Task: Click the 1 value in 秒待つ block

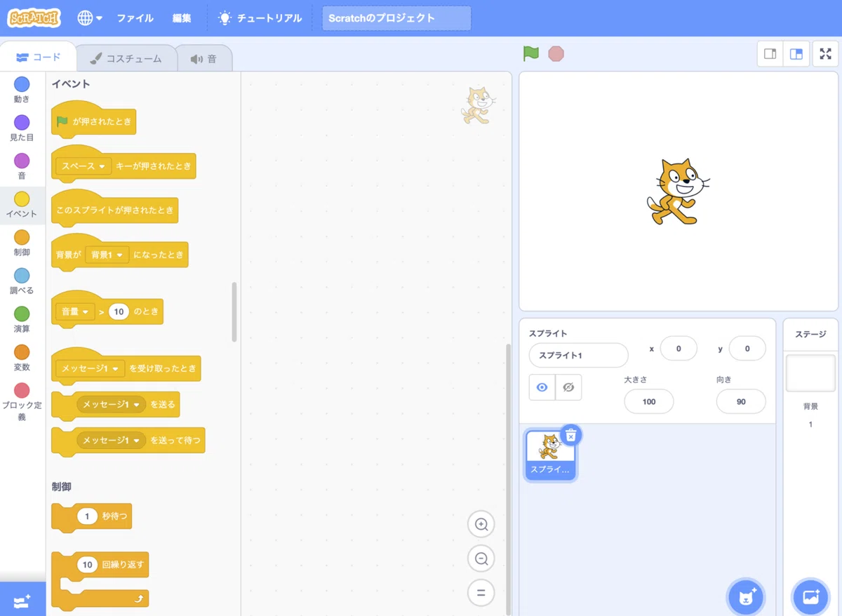Action: click(x=87, y=516)
